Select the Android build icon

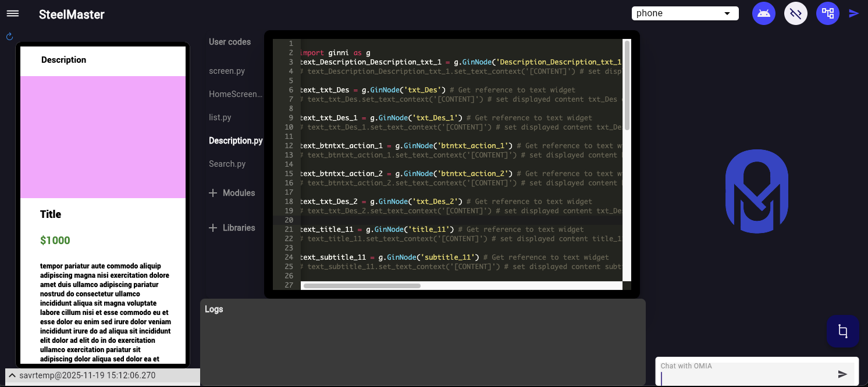point(764,13)
